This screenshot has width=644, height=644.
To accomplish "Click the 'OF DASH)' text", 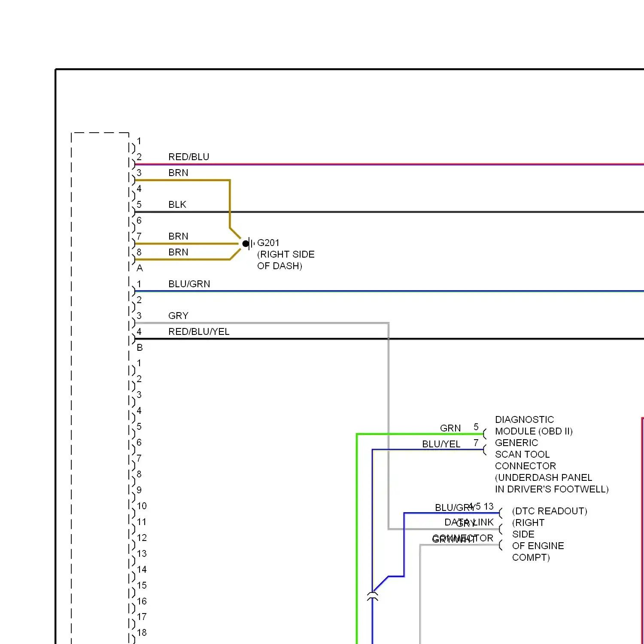I will (x=279, y=266).
